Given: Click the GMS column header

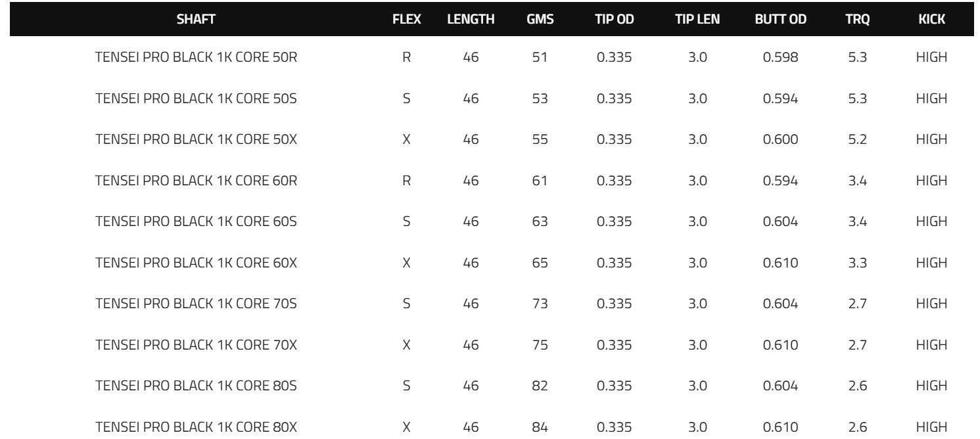Looking at the screenshot, I should (540, 20).
